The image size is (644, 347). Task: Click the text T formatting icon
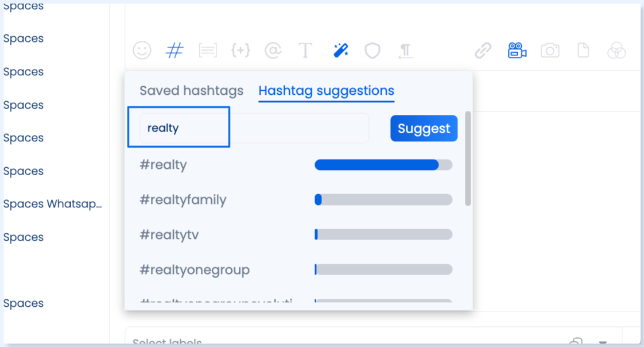coord(305,51)
